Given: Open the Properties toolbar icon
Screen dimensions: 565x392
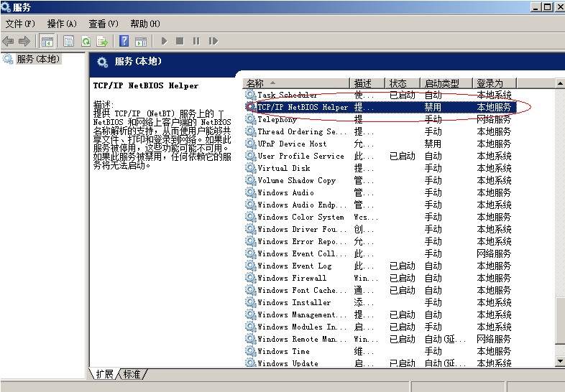Looking at the screenshot, I should pyautogui.click(x=69, y=41).
